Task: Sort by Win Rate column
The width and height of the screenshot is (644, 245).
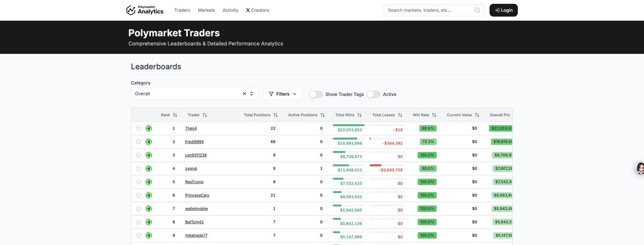Action: pos(434,115)
